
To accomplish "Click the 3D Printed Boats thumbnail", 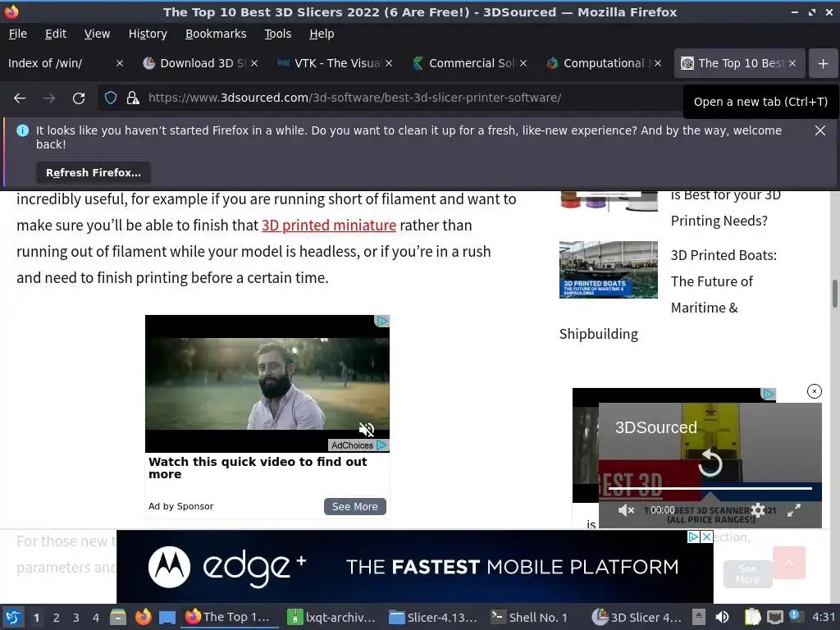I will tap(609, 269).
